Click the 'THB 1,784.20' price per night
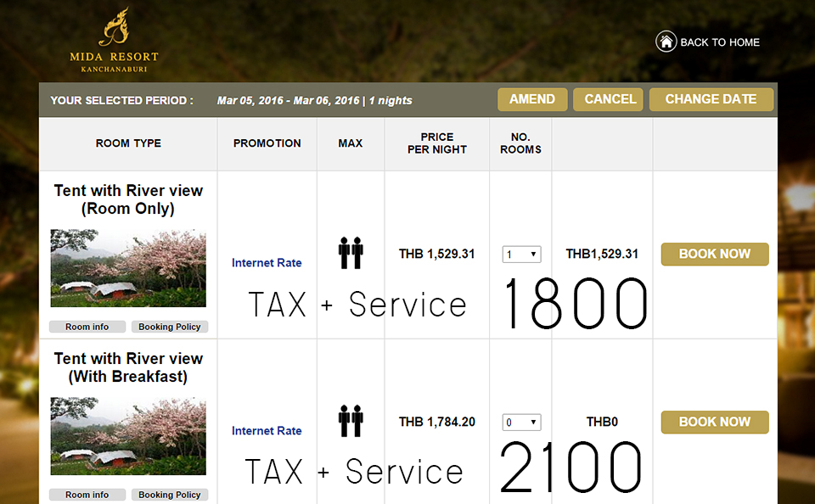Image resolution: width=815 pixels, height=504 pixels. (x=436, y=422)
